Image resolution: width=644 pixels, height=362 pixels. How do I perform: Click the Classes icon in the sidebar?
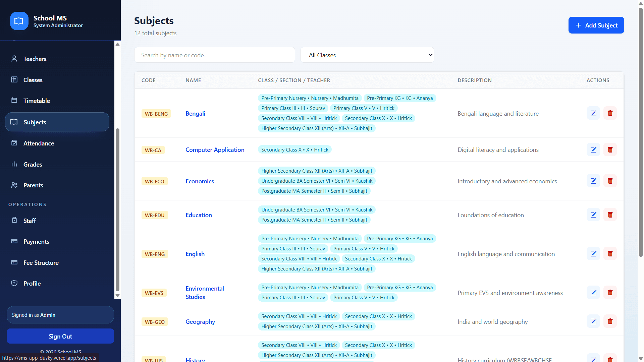14,80
